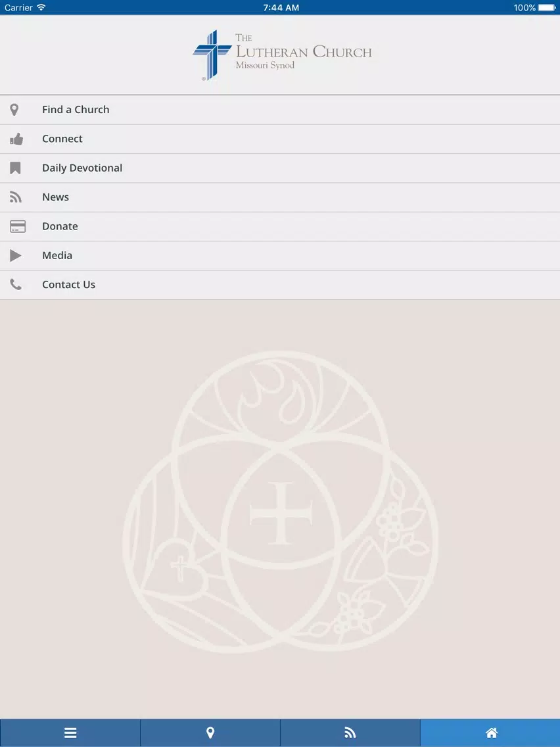This screenshot has width=560, height=747.
Task: Tap the play triangle icon beside Media
Action: [15, 255]
